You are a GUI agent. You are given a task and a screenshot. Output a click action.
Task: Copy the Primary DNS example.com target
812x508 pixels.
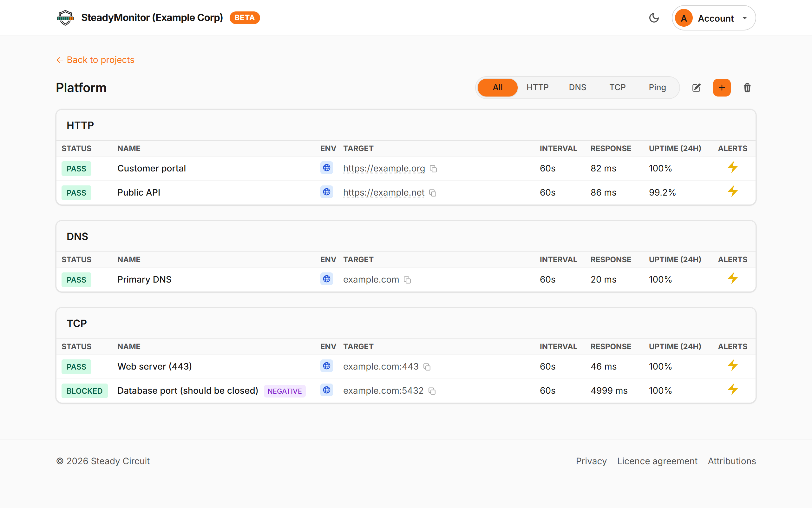point(407,280)
